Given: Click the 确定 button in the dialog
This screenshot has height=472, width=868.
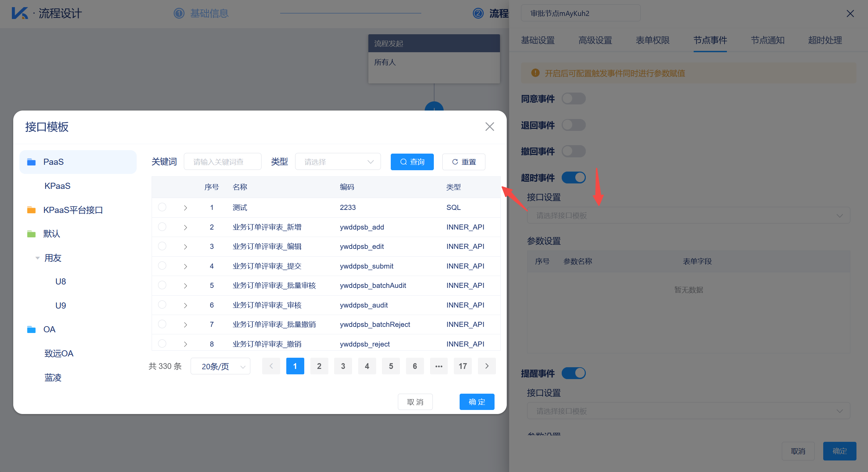Looking at the screenshot, I should (x=477, y=401).
